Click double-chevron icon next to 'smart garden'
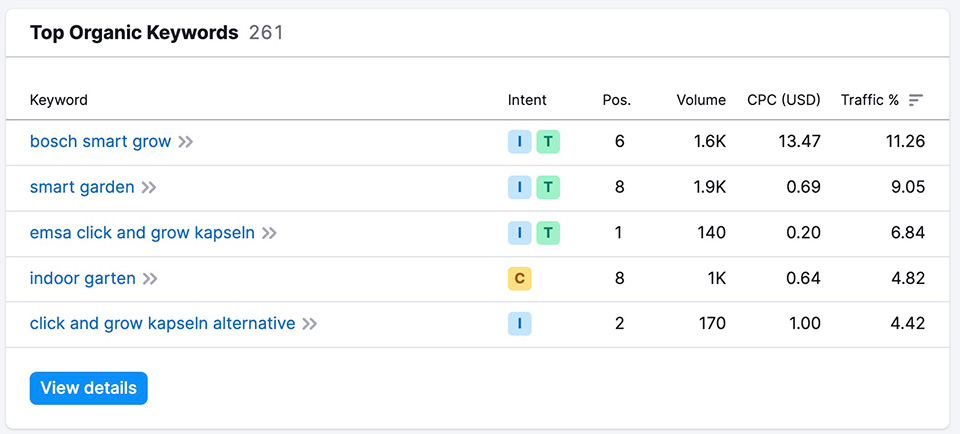Image resolution: width=960 pixels, height=434 pixels. (x=149, y=187)
